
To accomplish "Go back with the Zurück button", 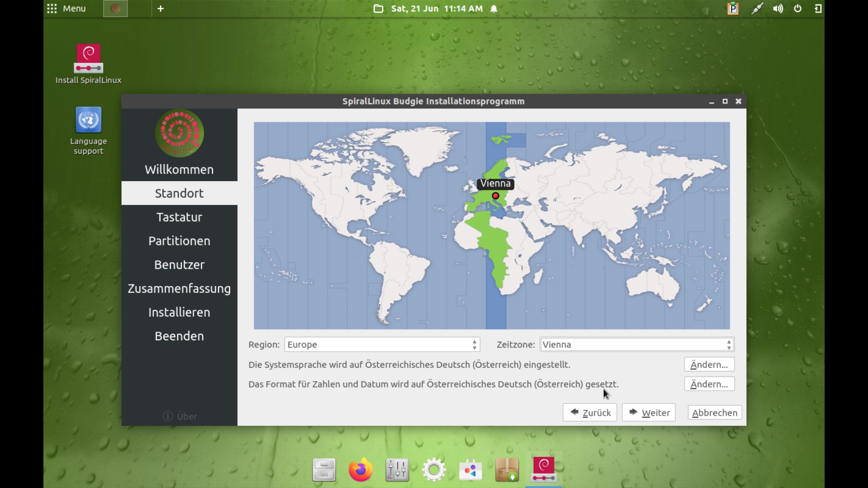I will pos(590,412).
